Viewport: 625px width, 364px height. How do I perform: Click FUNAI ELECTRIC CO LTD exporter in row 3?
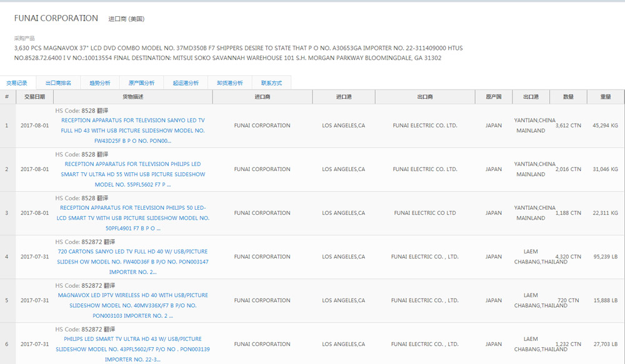tap(425, 213)
